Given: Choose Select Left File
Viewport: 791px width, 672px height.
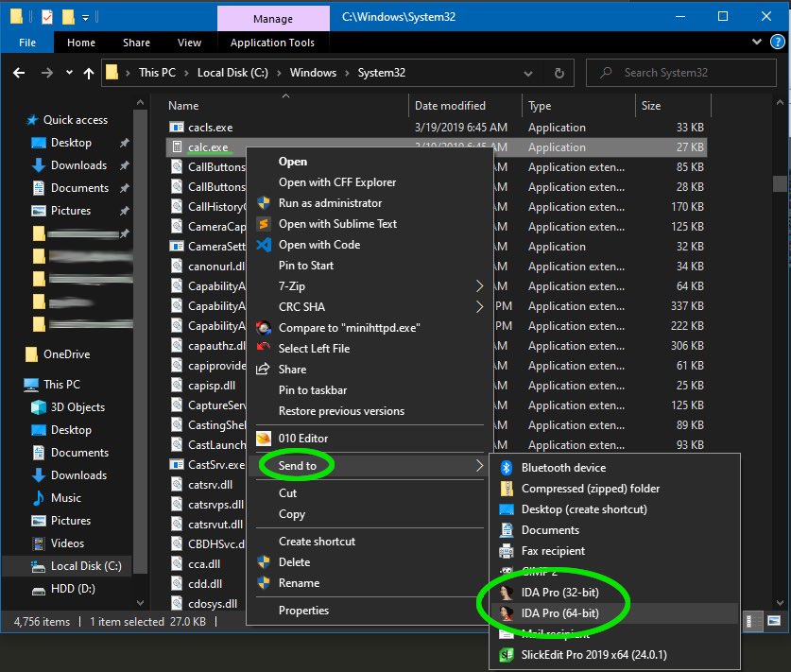Looking at the screenshot, I should pos(315,349).
